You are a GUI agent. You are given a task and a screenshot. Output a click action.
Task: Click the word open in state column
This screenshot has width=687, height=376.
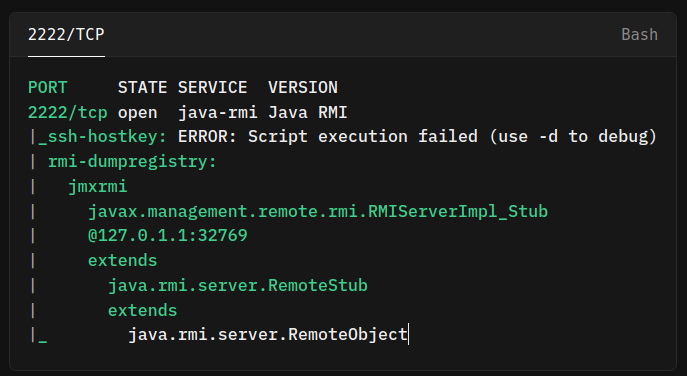click(138, 113)
